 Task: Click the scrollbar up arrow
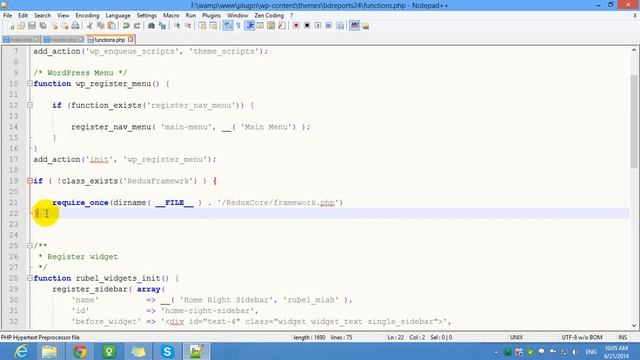click(x=634, y=50)
